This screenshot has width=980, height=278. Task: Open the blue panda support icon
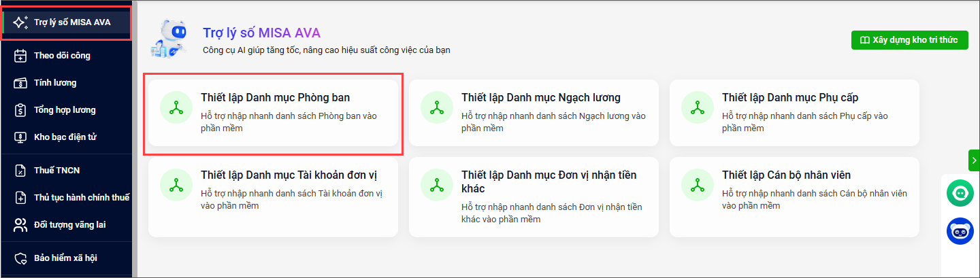[960, 231]
